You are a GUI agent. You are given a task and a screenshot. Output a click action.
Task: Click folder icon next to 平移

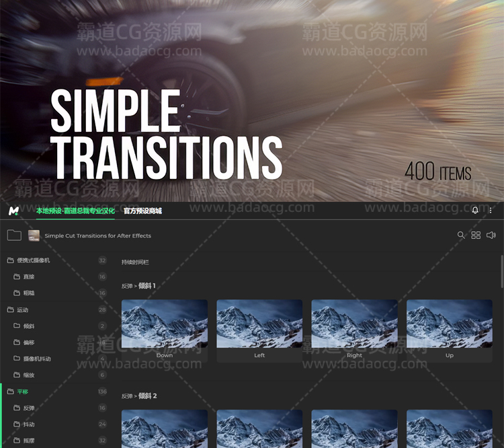[10, 391]
